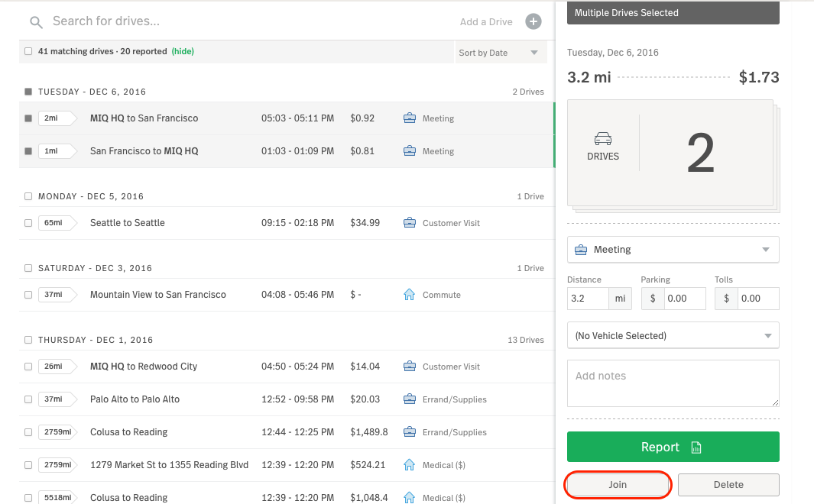
Task: Click the Customer Visit label on Seattle row
Action: tap(451, 223)
